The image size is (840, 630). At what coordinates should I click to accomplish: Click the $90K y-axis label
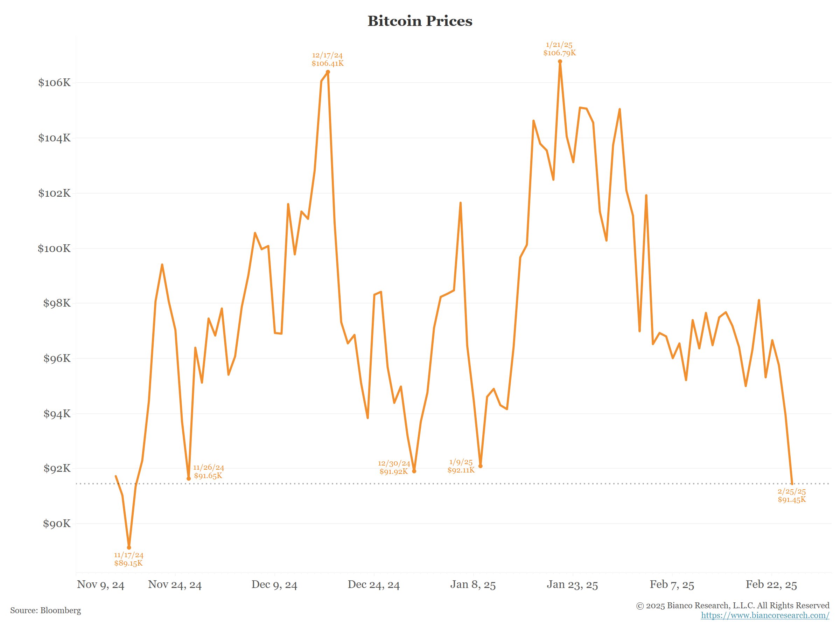tap(57, 524)
